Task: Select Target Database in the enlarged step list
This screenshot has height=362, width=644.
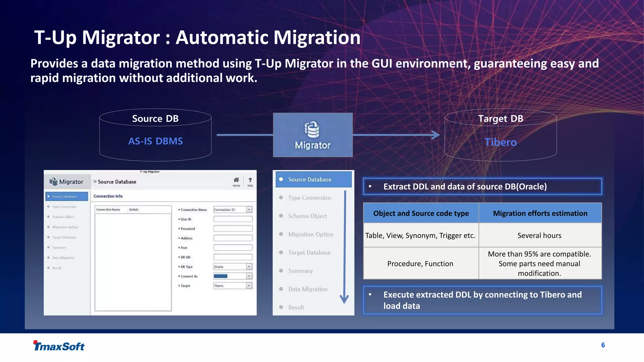Action: tap(309, 252)
